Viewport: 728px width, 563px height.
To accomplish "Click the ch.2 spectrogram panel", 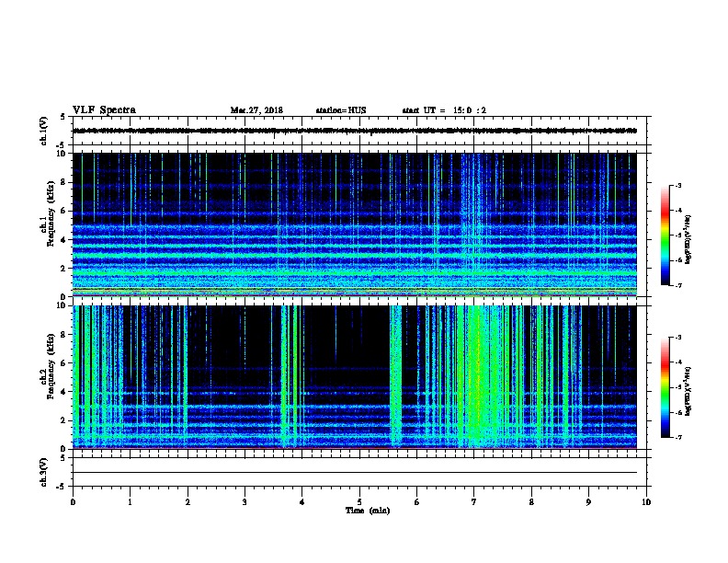I will 355,377.
